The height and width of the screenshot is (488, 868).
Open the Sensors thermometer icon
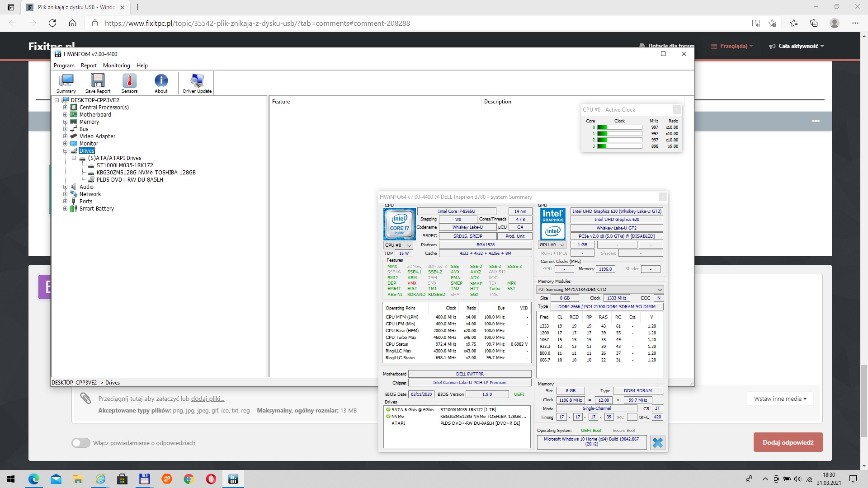[x=129, y=83]
